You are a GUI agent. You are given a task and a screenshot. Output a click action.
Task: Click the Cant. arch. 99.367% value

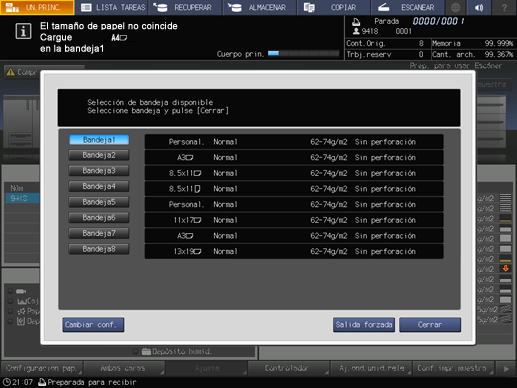498,54
